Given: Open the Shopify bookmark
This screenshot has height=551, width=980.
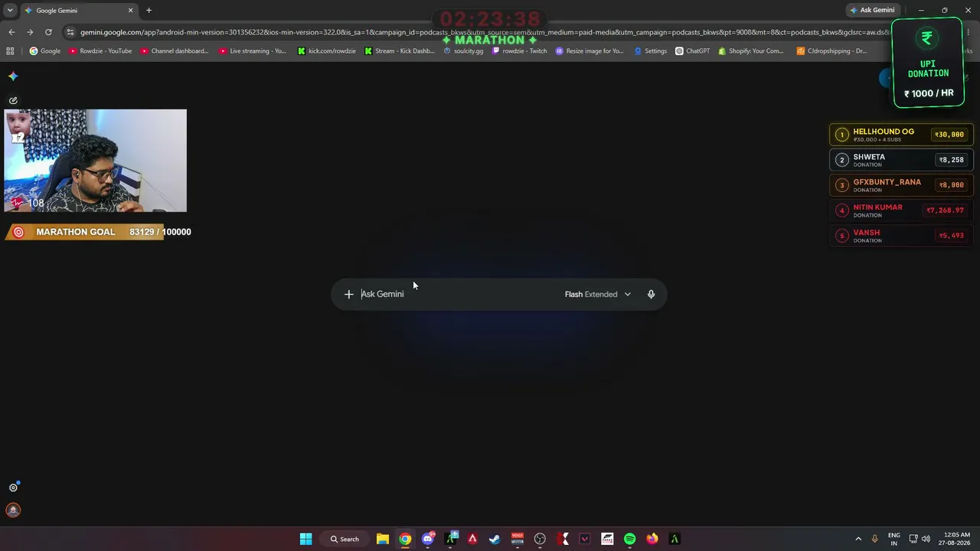Looking at the screenshot, I should [x=751, y=51].
